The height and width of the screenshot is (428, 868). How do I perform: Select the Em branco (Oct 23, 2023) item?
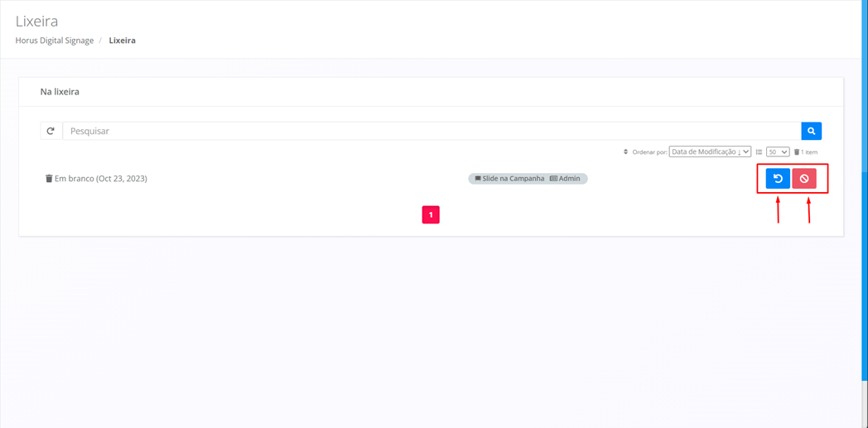(100, 179)
